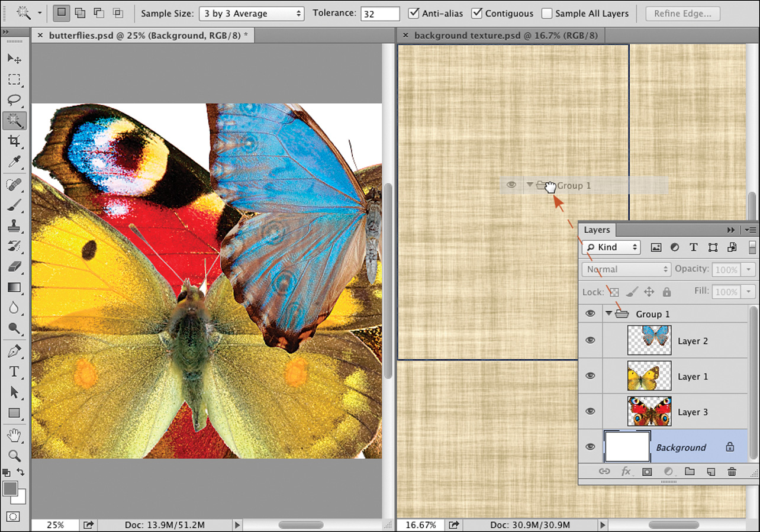Filter layers by adjustment layer icon
Viewport: 760px width, 532px height.
[x=675, y=247]
